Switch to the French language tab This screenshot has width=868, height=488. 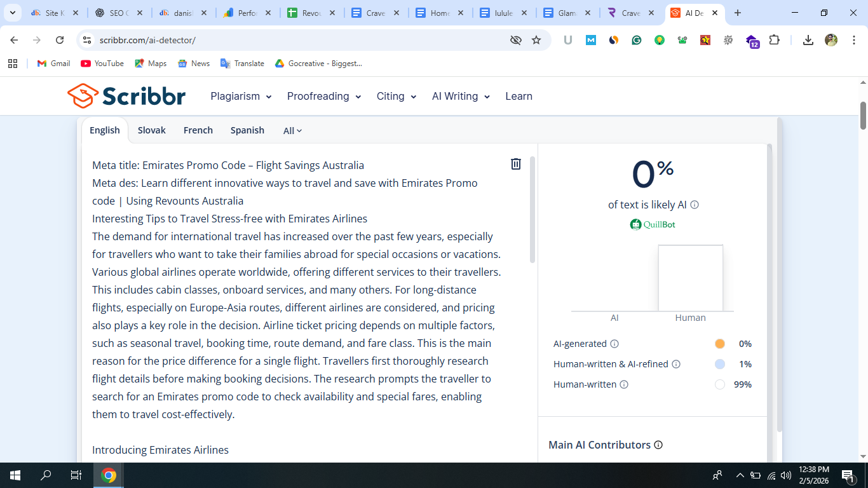[198, 130]
